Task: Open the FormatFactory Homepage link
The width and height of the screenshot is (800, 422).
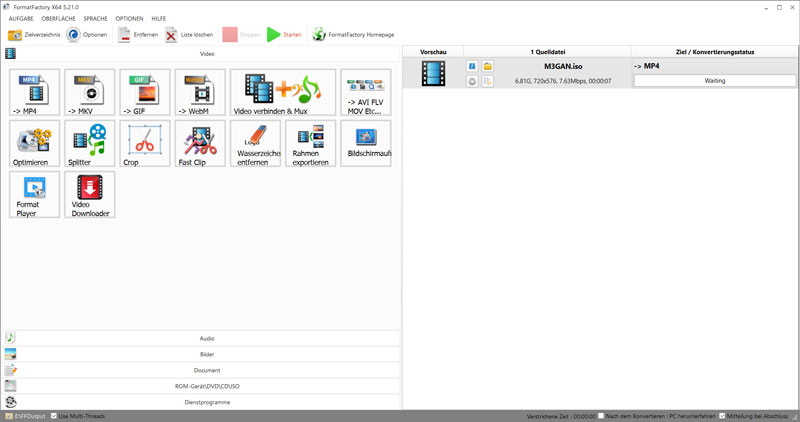Action: pos(353,35)
